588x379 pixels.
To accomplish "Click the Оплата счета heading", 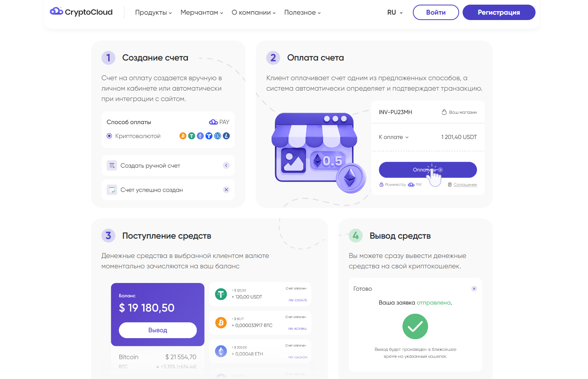I will pos(316,58).
